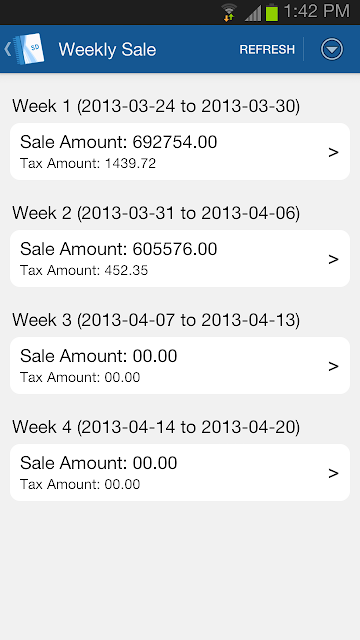Tap the cellular signal strength icon
This screenshot has height=640, width=360.
click(253, 13)
